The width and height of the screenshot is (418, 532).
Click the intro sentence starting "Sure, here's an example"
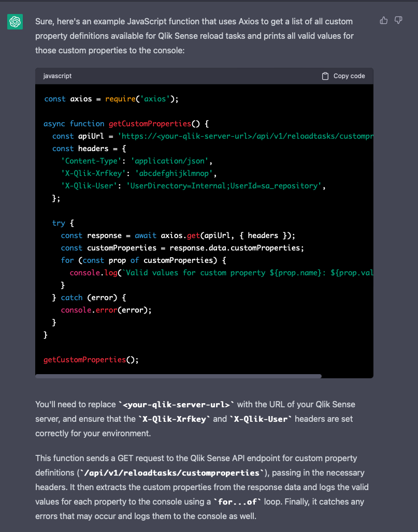click(x=195, y=36)
